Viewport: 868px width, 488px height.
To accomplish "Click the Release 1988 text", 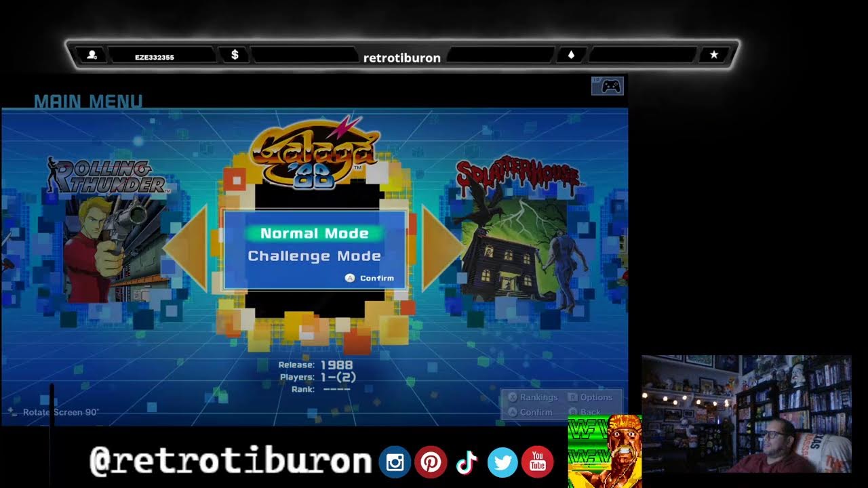I will tap(315, 365).
